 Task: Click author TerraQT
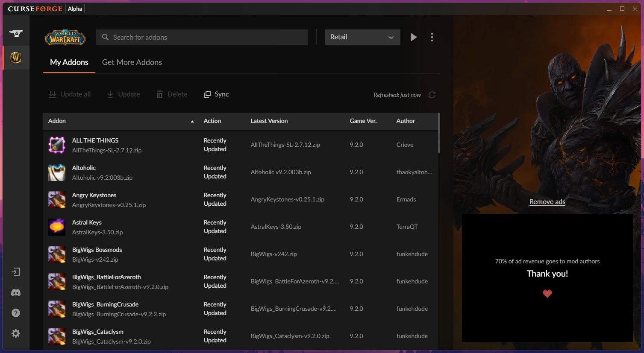point(407,227)
